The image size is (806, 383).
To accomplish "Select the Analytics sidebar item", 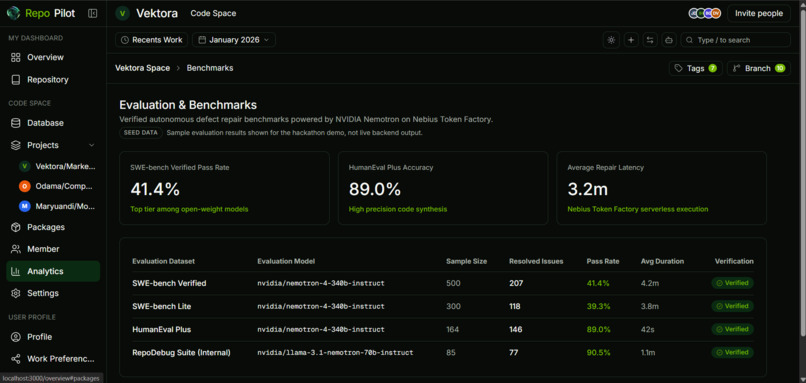I will point(53,271).
